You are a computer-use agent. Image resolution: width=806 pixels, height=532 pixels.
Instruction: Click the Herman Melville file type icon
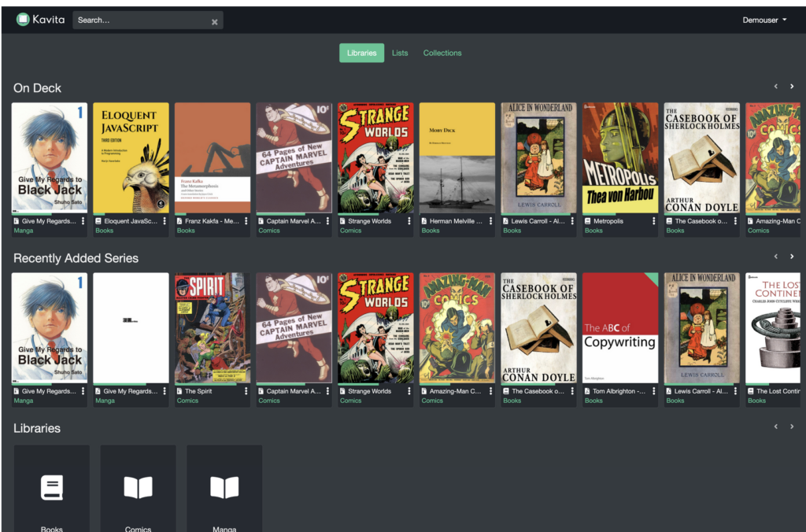click(x=424, y=221)
